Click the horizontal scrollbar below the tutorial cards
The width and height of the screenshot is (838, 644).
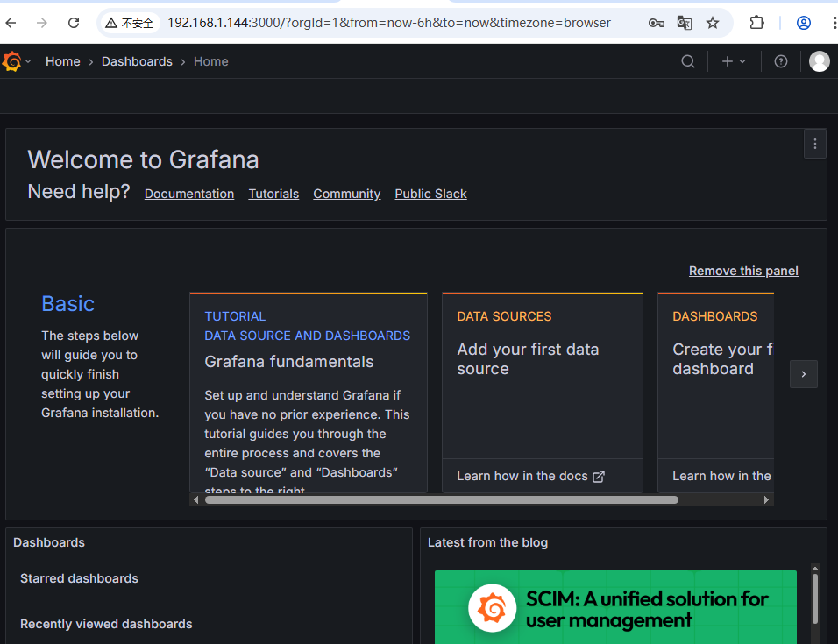pos(438,499)
